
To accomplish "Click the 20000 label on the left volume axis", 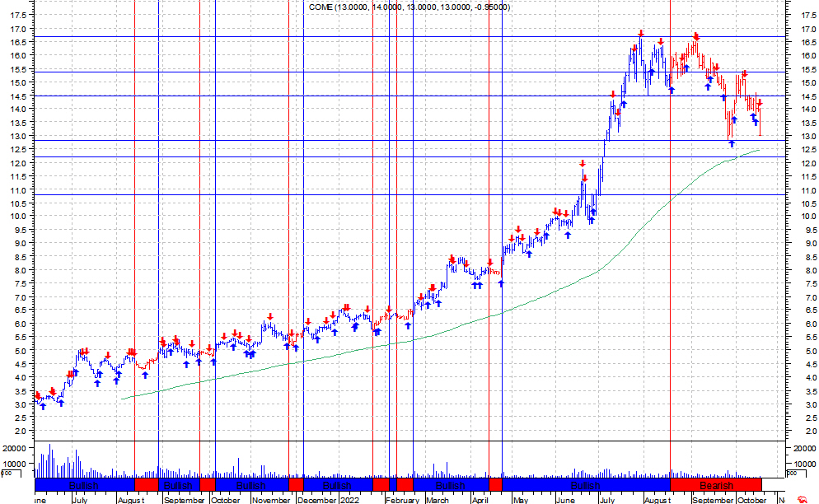I will click(x=16, y=448).
